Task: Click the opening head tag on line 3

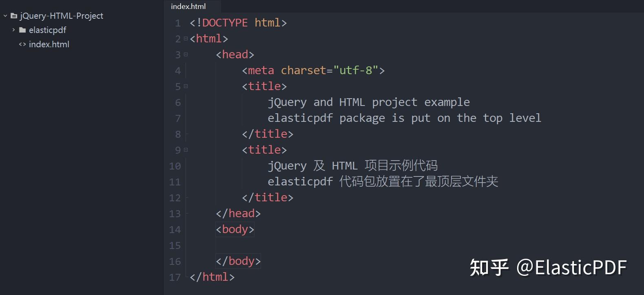Action: 235,55
